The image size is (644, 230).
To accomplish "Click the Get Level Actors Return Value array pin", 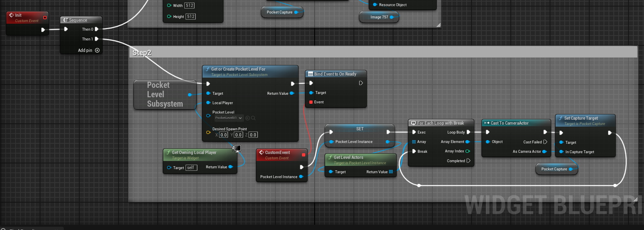I will [391, 172].
